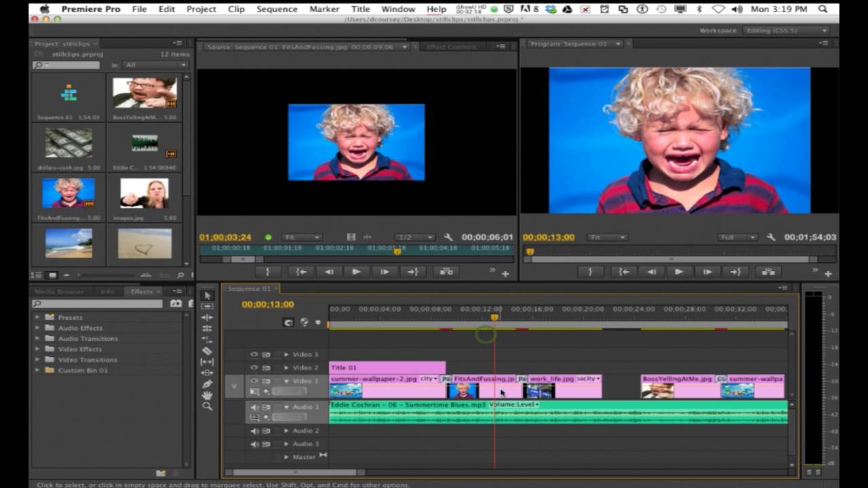Toggle Sync Lock on Video 3 track
This screenshot has height=488, width=868.
(x=267, y=354)
